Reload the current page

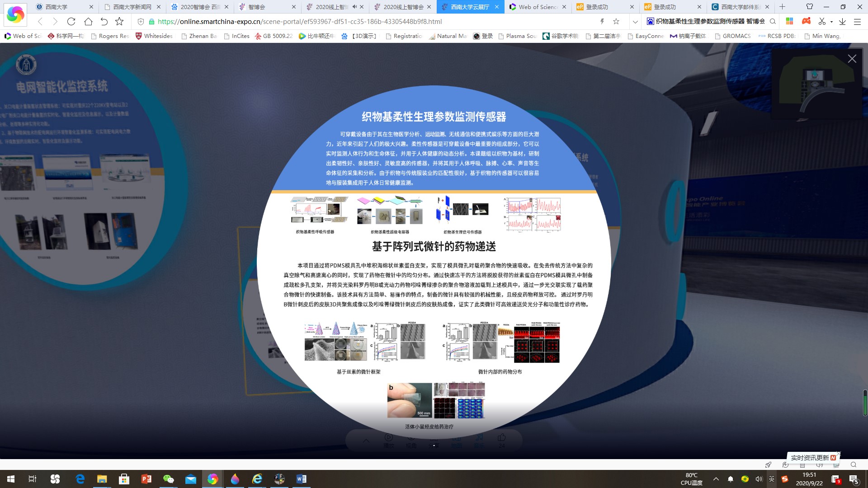point(71,21)
